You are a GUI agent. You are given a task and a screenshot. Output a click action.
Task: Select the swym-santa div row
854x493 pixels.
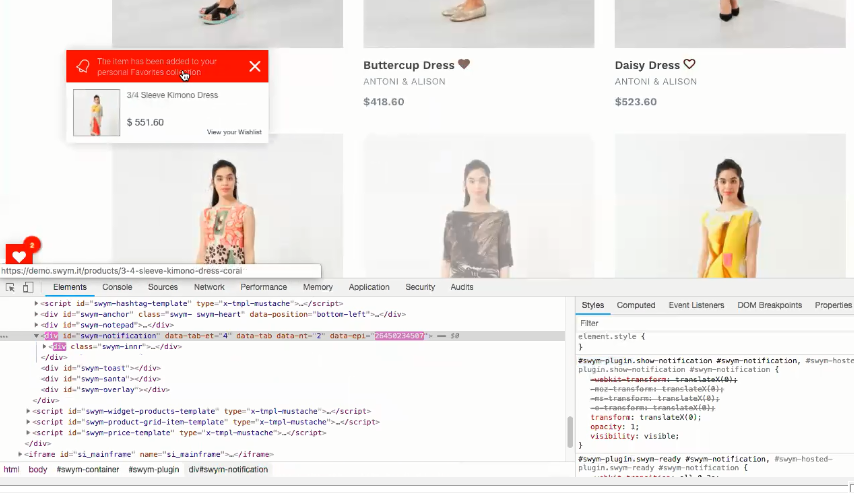click(x=101, y=379)
